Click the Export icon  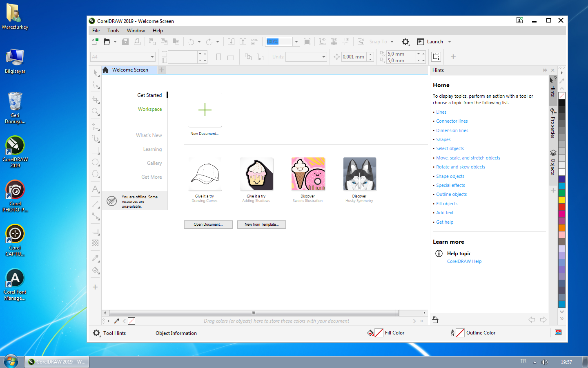[x=243, y=42]
